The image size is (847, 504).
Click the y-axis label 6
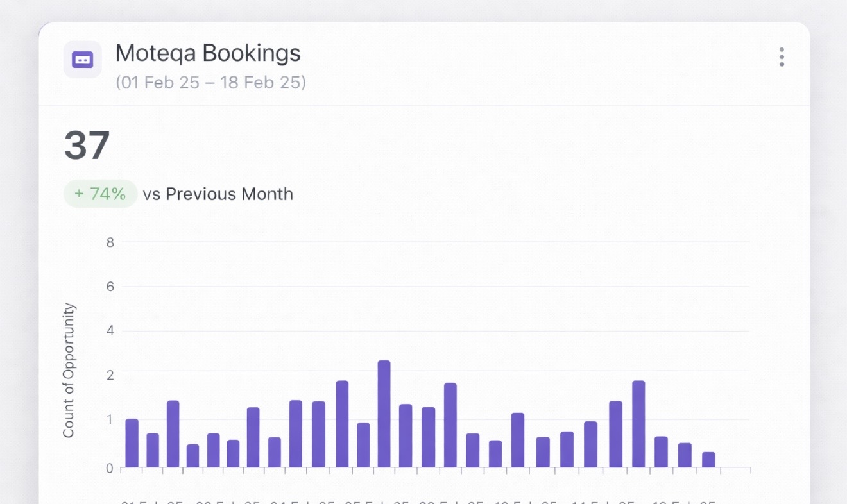(110, 287)
